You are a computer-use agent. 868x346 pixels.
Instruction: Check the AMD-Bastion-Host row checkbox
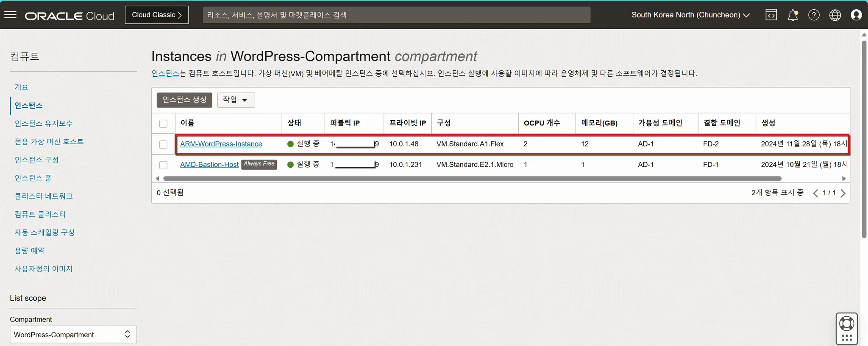tap(163, 165)
